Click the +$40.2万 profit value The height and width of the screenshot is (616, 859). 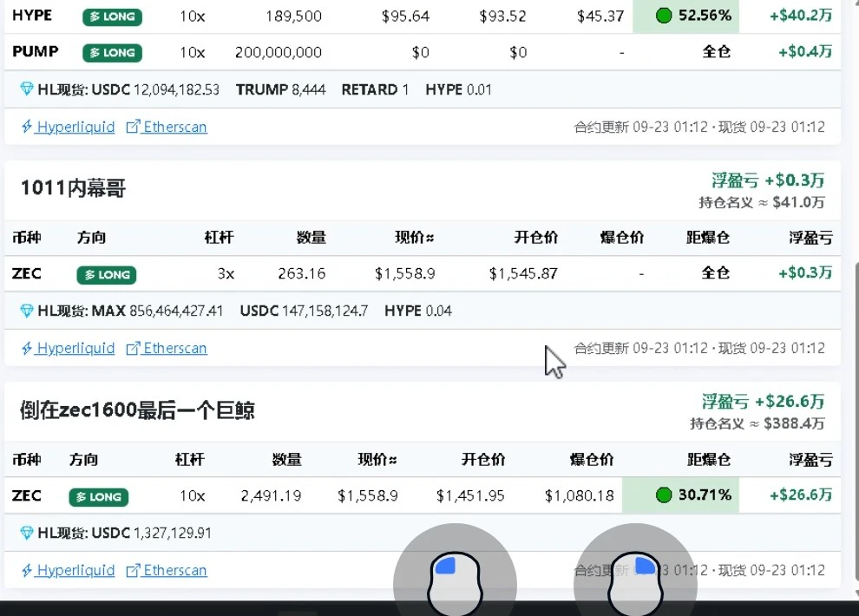[801, 16]
